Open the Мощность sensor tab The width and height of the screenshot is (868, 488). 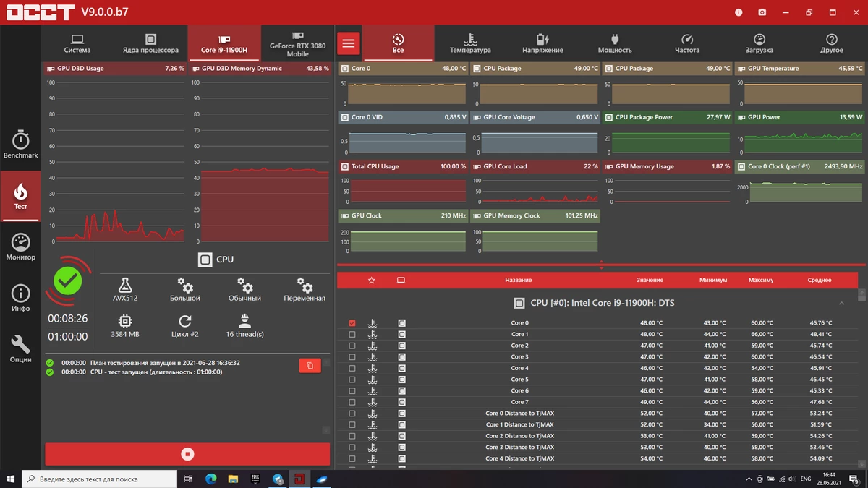(615, 43)
